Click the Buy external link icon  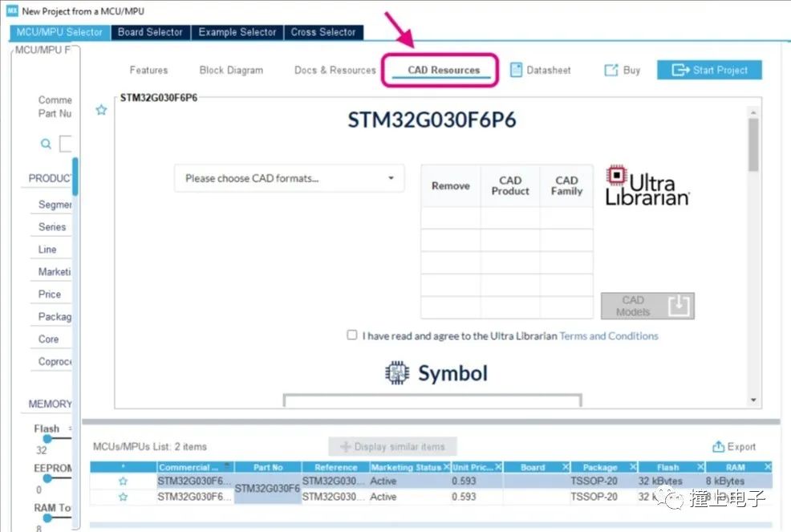click(611, 70)
